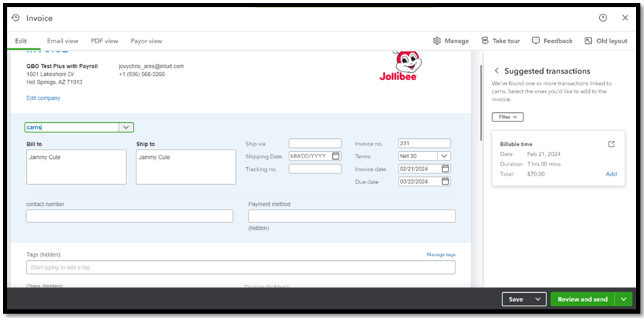This screenshot has width=644, height=318.
Task: Open the Due date calendar picker
Action: 445,181
